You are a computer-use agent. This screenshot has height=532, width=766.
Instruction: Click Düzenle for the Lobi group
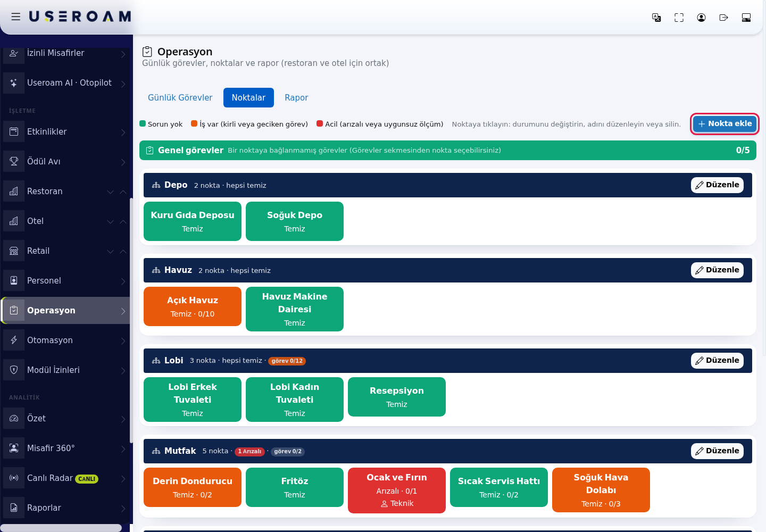(717, 361)
